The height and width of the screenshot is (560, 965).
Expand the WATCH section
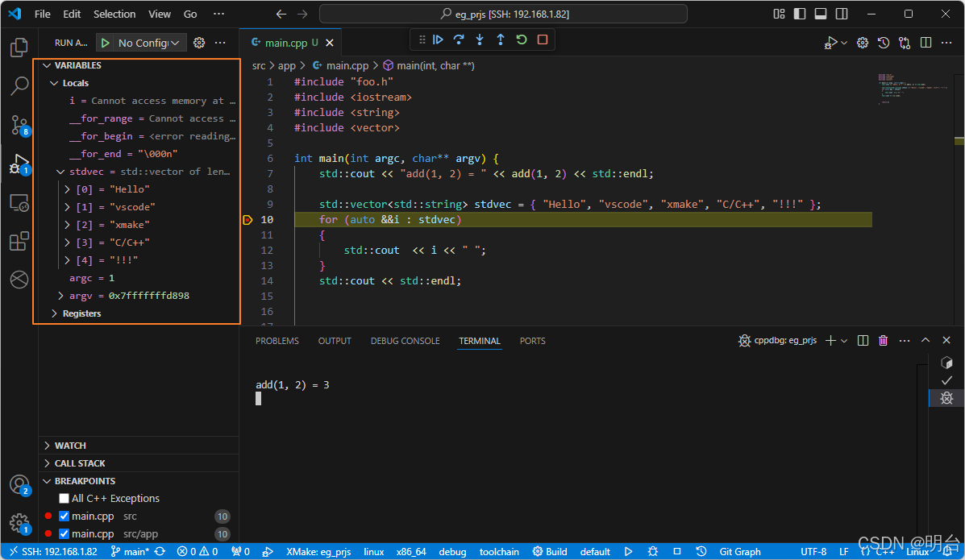pyautogui.click(x=48, y=446)
